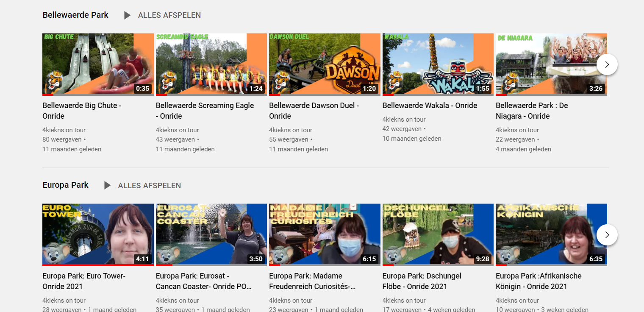
Task: Open channel 4kiekns on tour under De Niagara
Action: pos(517,130)
